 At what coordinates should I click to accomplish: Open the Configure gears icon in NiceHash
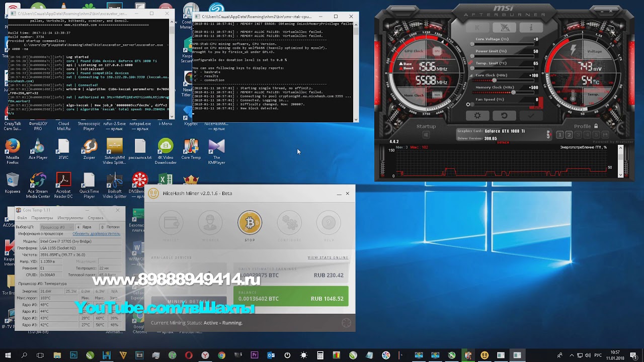pyautogui.click(x=289, y=223)
